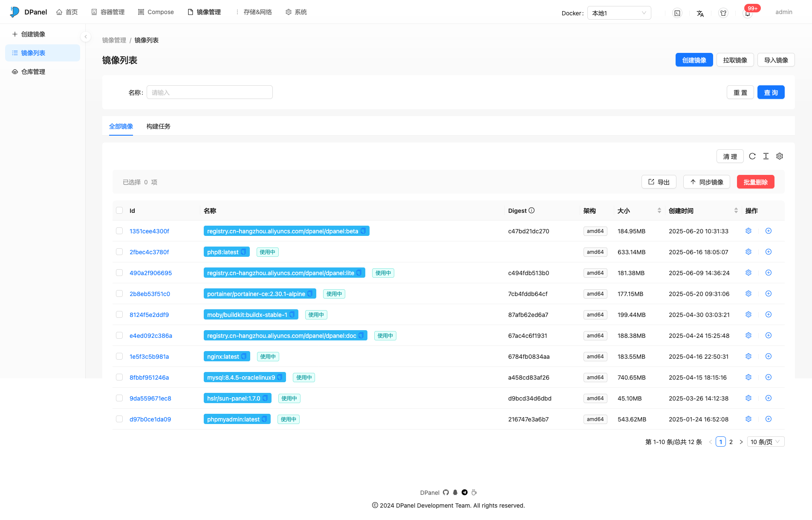Click the language translation icon

point(700,13)
